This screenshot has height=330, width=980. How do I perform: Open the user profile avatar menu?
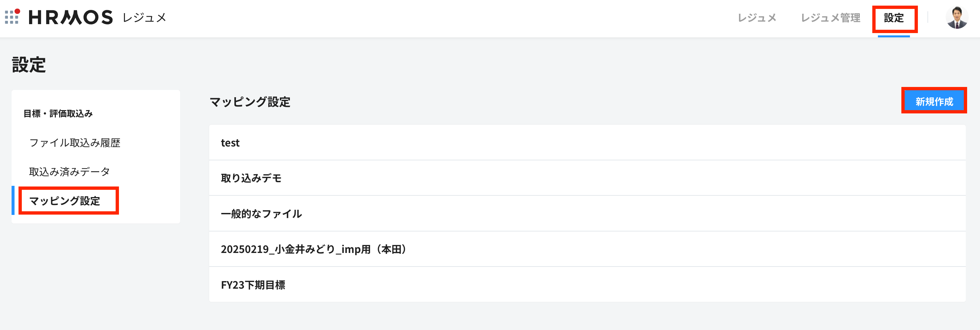(x=957, y=18)
